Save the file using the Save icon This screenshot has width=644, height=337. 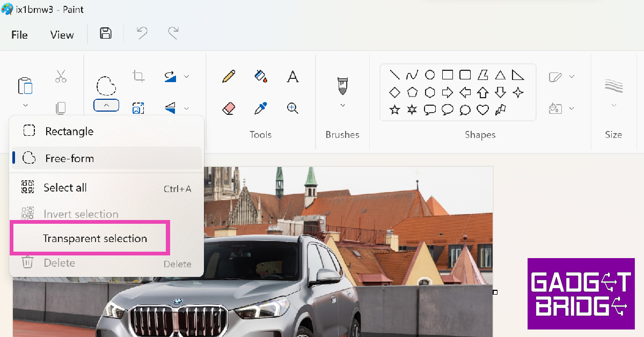click(105, 33)
